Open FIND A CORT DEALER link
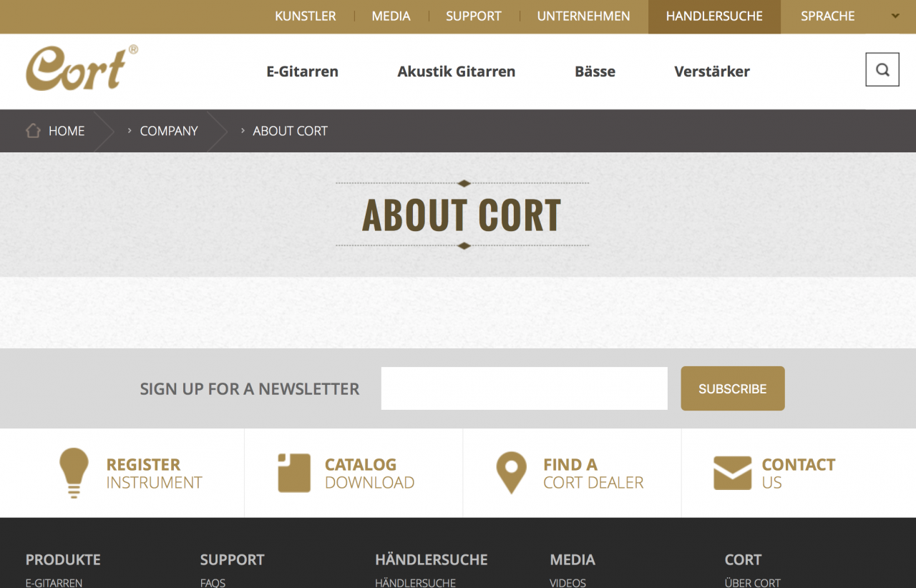Screen dimensions: 916x588 click(593, 474)
